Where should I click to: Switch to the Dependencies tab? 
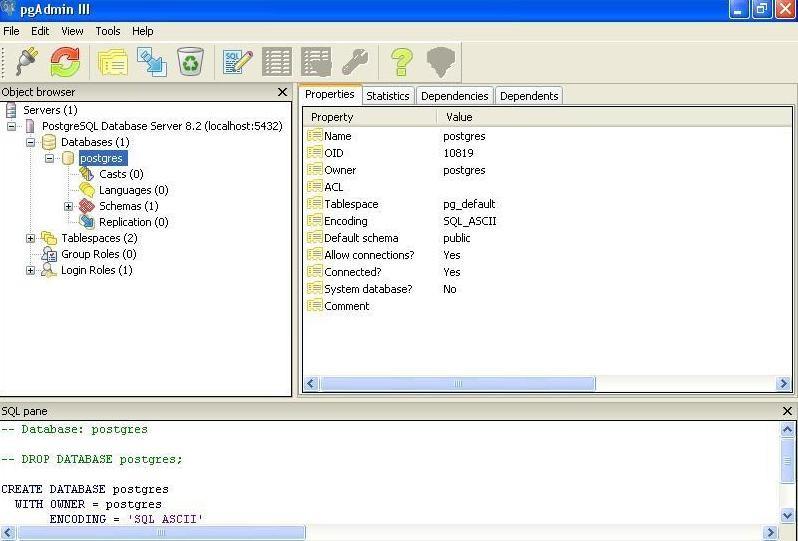(x=454, y=96)
